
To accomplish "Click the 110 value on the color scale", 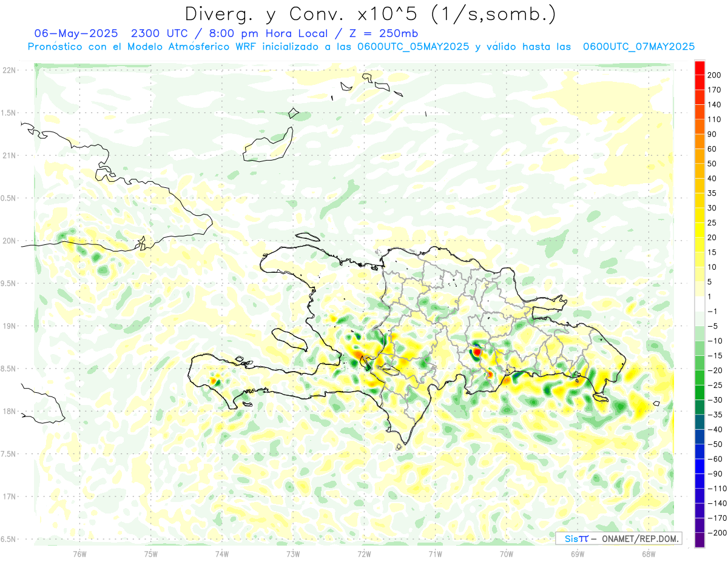I will coord(713,119).
